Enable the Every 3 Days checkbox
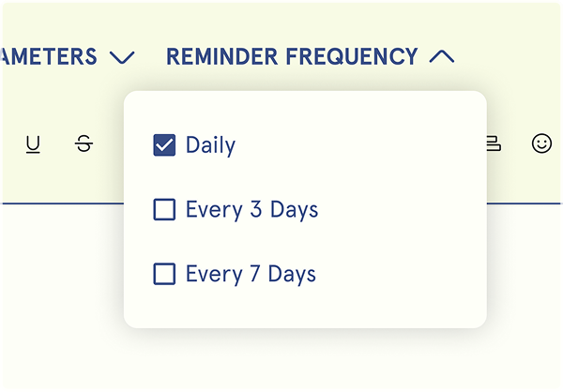Viewport: 563px width, 392px height. tap(164, 209)
